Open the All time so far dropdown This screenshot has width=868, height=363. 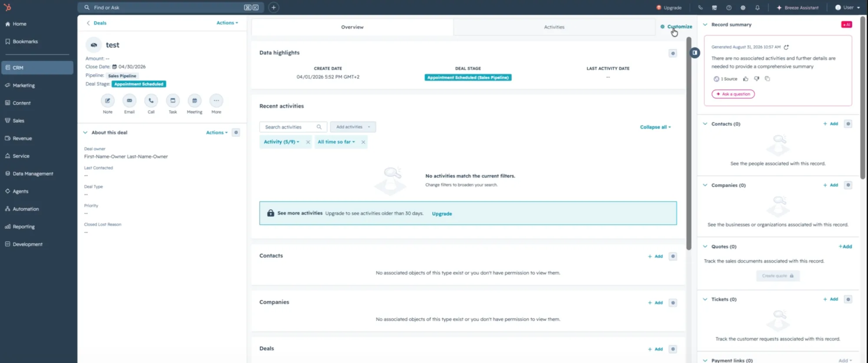[336, 142]
